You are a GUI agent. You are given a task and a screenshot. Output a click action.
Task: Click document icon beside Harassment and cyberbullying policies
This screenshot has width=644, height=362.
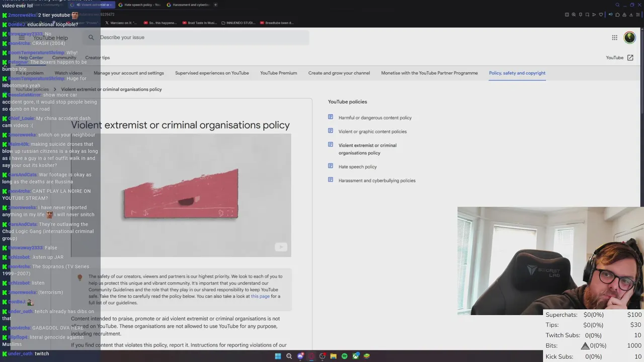331,180
